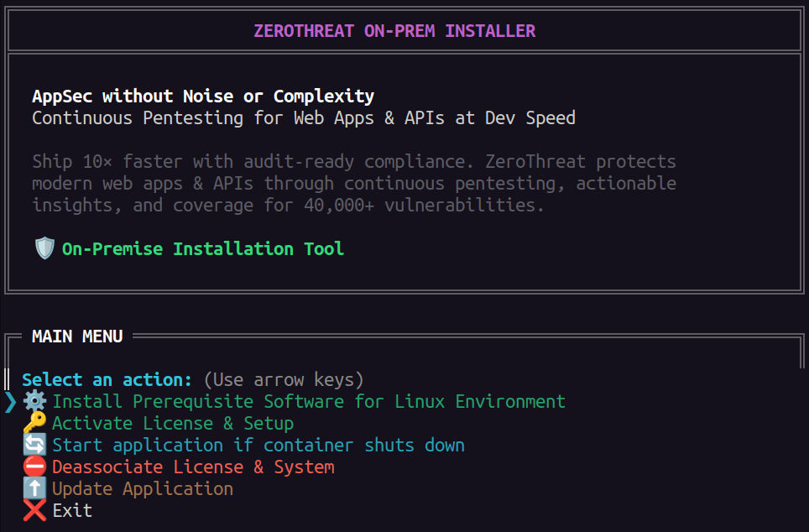Click the MAIN MENU section label

(x=77, y=336)
